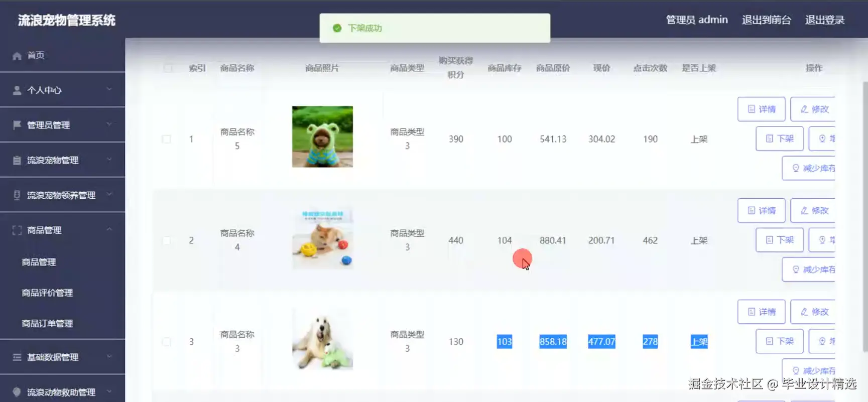
Task: Click the 点击次数 column header
Action: pyautogui.click(x=650, y=68)
